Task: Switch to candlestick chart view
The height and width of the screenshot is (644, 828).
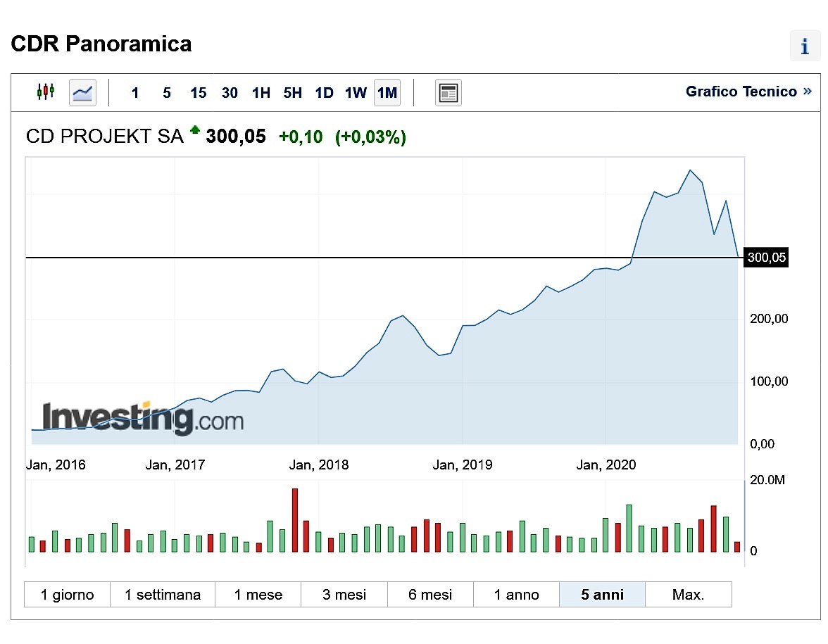Action: tap(46, 92)
